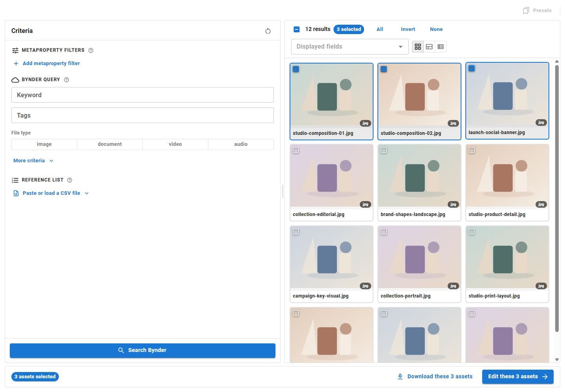Check brand-shapes-landscape.jpg checkbox
565x392 pixels.
pyautogui.click(x=384, y=150)
